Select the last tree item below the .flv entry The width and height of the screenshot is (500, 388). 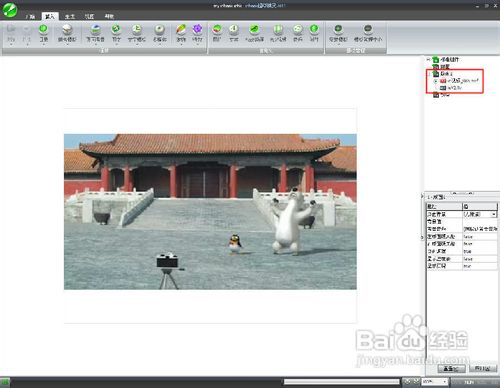click(x=441, y=95)
